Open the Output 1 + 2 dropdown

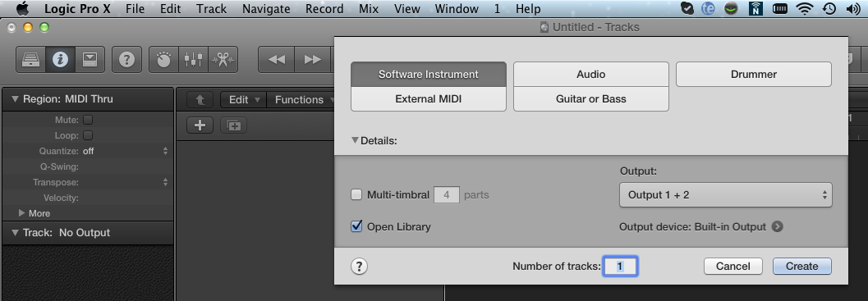click(725, 194)
